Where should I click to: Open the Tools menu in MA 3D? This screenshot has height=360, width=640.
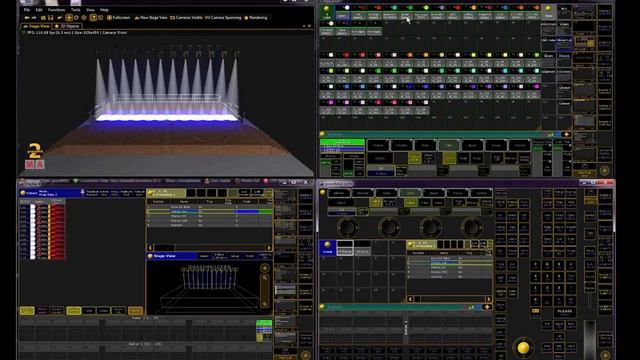76,10
